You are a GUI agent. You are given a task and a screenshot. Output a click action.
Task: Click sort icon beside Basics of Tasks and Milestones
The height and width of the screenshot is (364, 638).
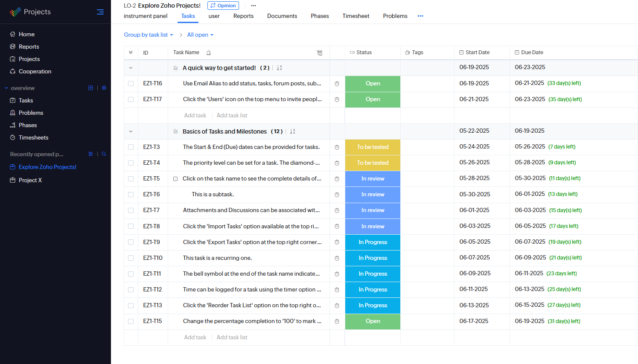click(293, 131)
